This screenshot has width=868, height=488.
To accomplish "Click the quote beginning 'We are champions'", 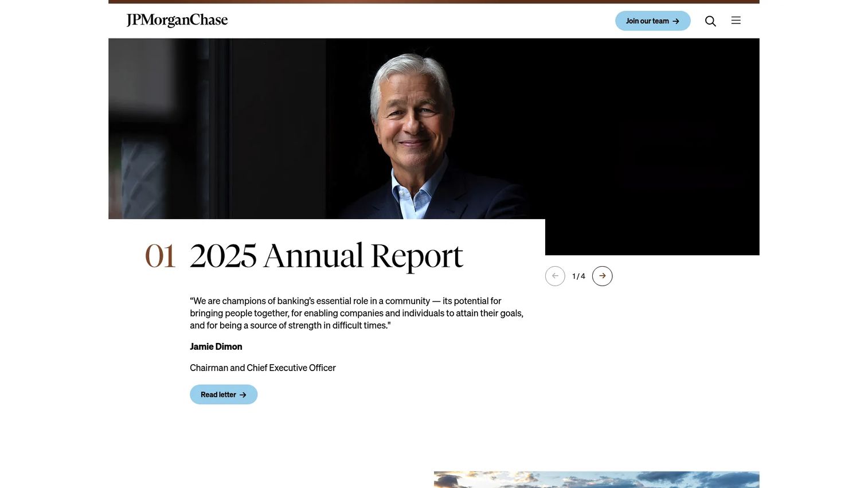I will [357, 313].
